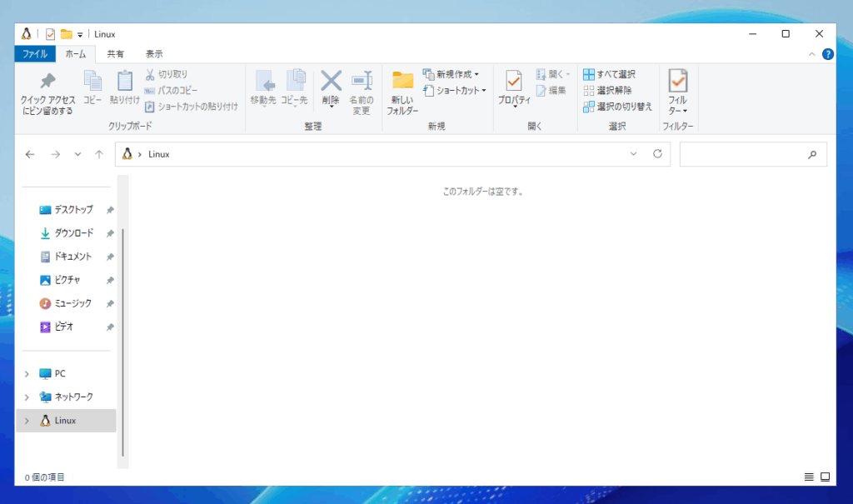Select ピクチャ in the sidebar
This screenshot has height=504, width=853.
(67, 280)
